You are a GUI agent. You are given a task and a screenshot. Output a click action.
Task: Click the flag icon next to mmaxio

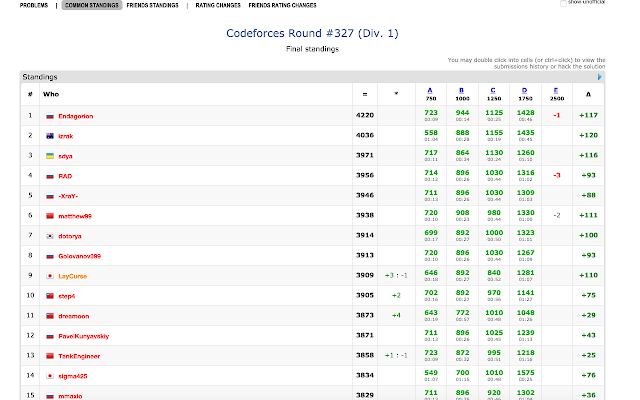[50, 396]
